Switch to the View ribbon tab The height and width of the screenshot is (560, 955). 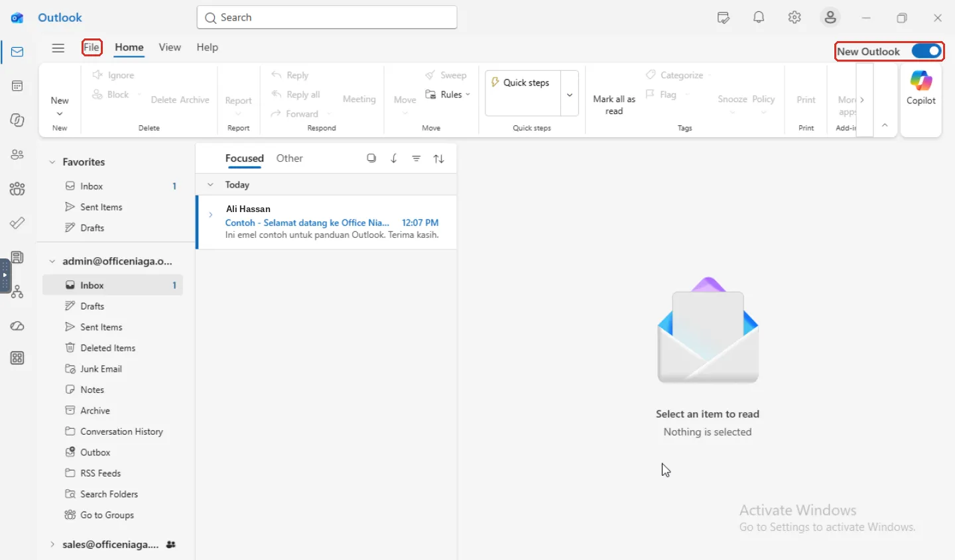[170, 48]
